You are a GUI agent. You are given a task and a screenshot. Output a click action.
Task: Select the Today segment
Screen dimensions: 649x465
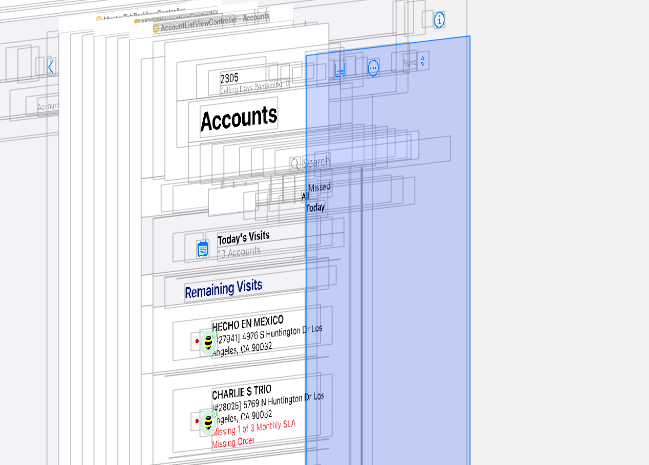coord(315,207)
